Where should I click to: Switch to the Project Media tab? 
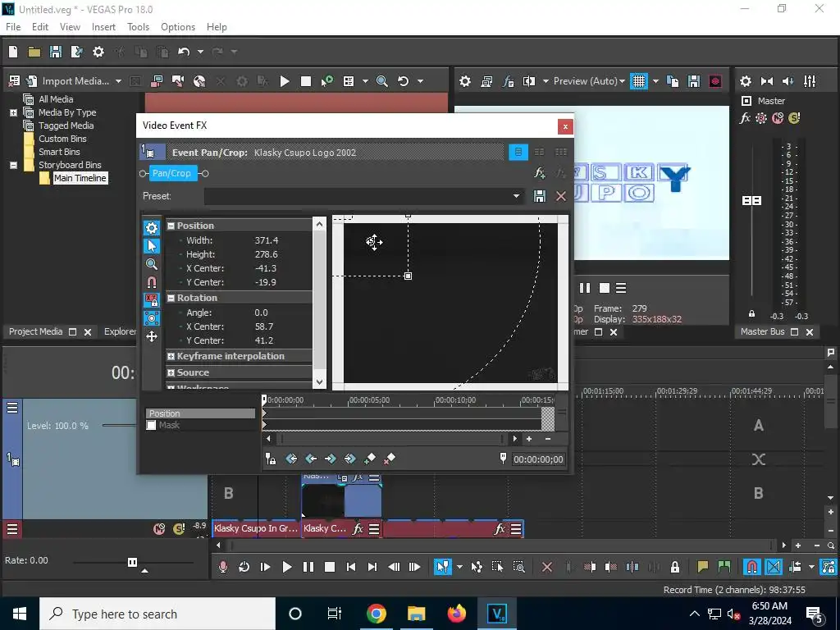click(x=35, y=331)
